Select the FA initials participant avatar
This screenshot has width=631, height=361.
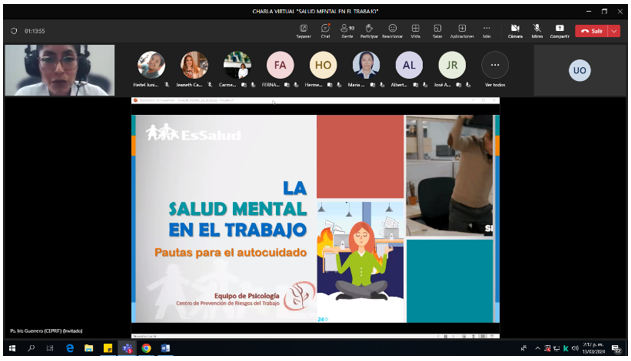(280, 65)
